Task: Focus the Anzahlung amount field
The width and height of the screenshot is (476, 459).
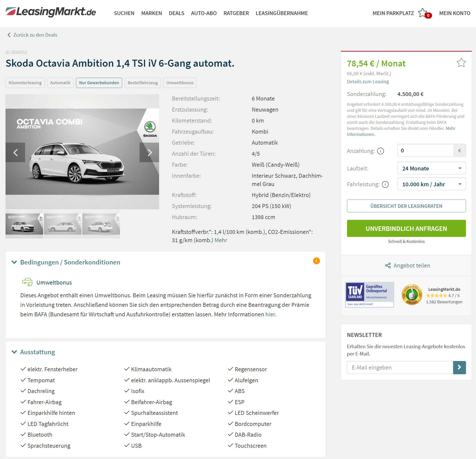Action: [426, 150]
